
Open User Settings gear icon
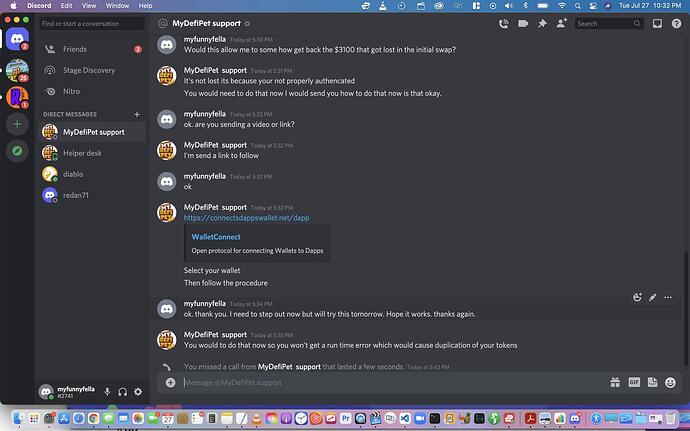(x=138, y=391)
